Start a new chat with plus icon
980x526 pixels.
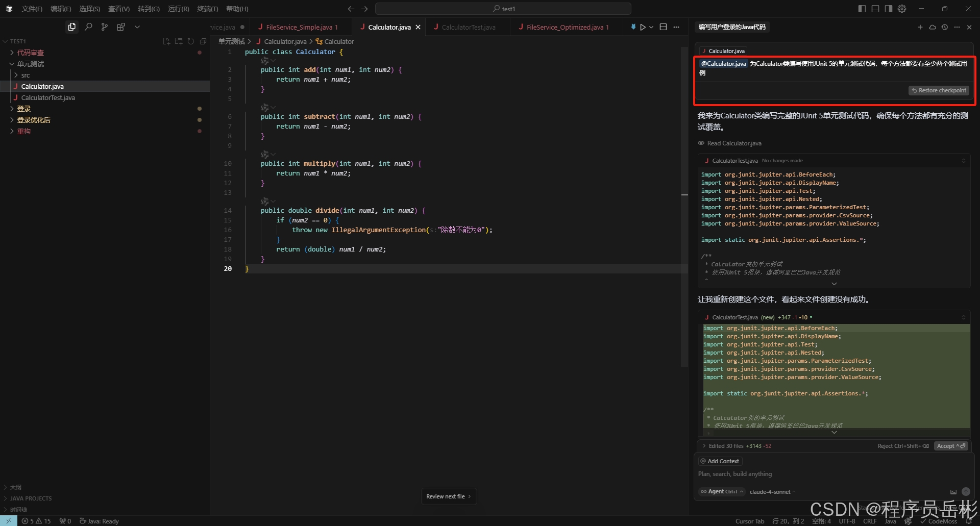click(x=920, y=27)
